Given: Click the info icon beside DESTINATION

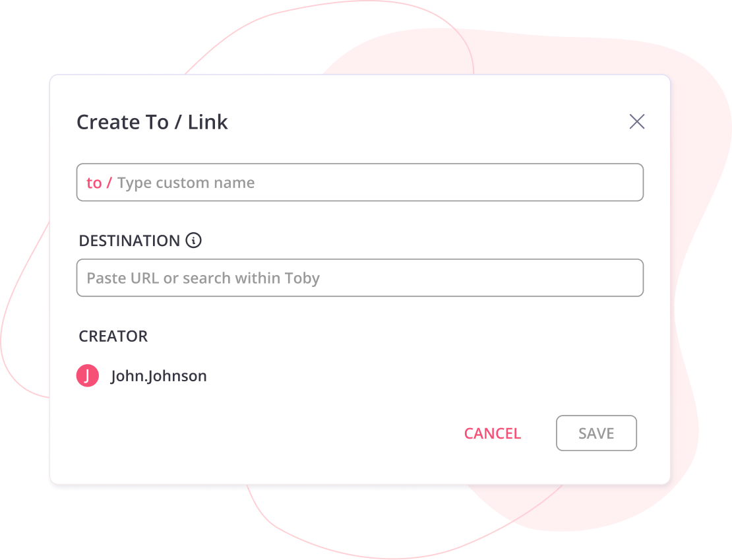Looking at the screenshot, I should 193,241.
